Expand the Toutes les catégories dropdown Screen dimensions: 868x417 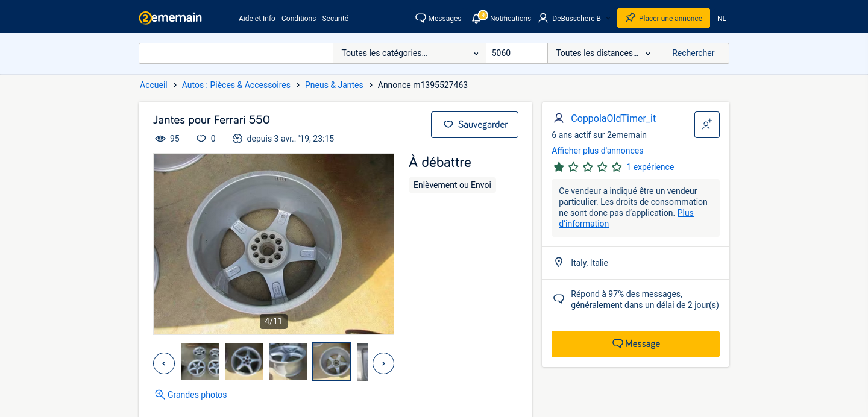click(409, 53)
